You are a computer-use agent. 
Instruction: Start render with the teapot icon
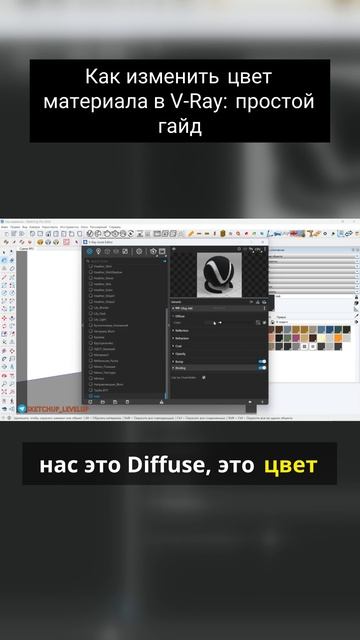[153, 251]
